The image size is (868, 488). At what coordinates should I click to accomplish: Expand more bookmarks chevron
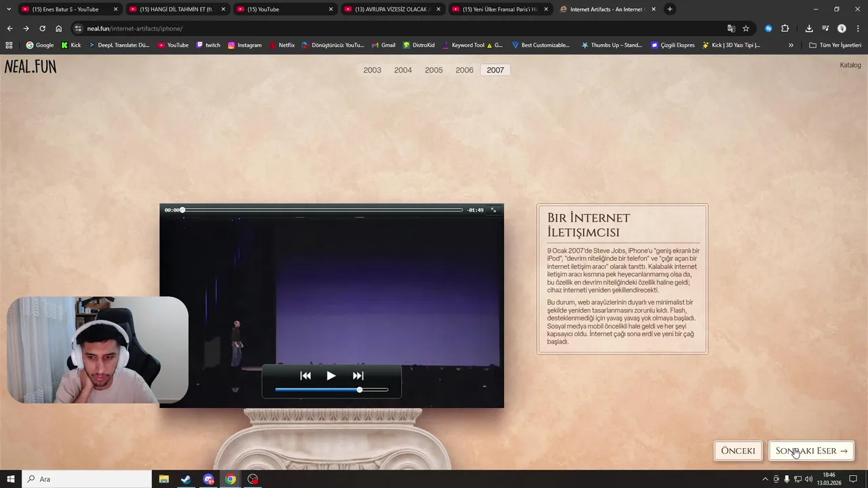[x=791, y=45]
